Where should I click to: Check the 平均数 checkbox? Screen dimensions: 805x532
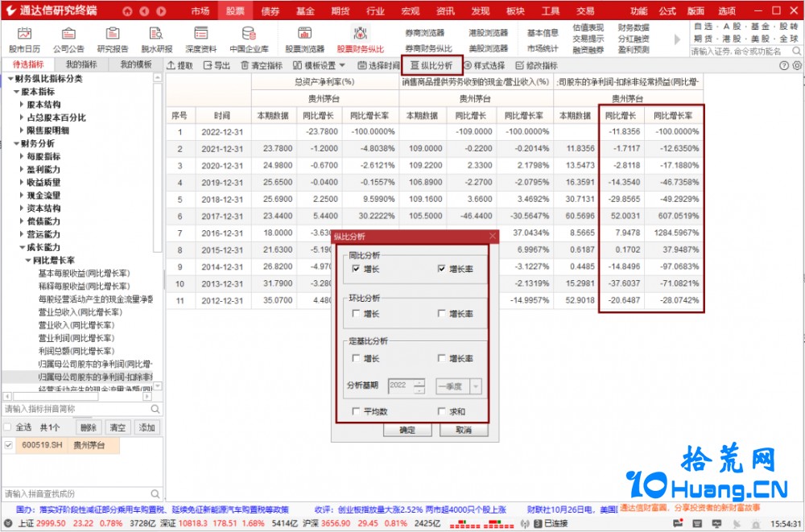point(357,410)
